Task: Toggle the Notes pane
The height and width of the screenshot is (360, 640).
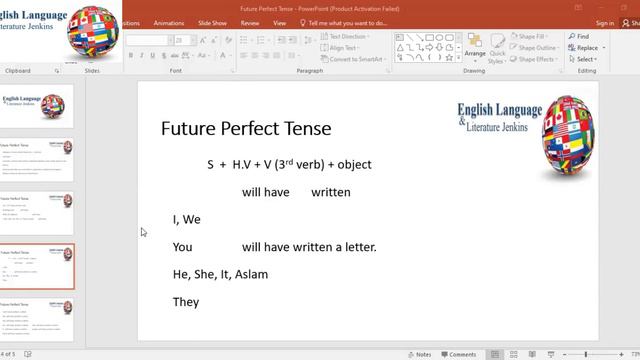Action: tap(420, 354)
